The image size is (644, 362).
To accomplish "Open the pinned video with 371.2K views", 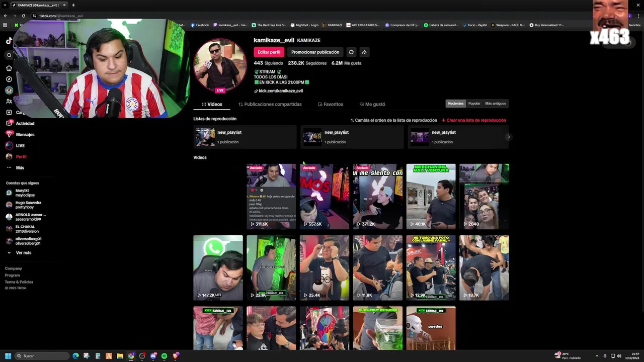I will [x=378, y=197].
